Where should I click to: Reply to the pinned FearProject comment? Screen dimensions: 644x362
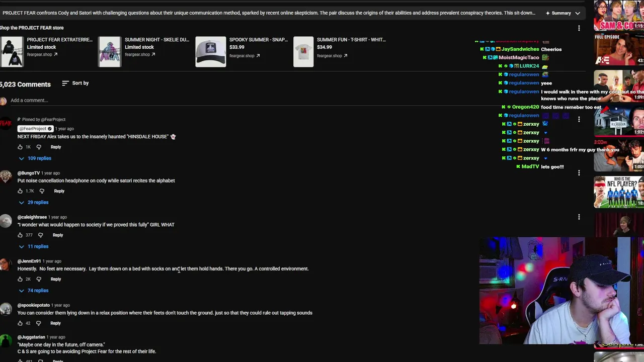(56, 147)
